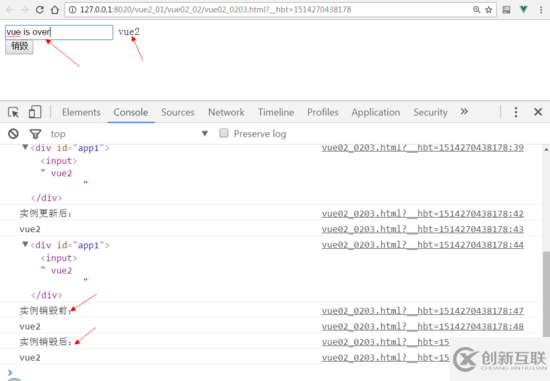Click the save extension icon in the toolbar

[506, 9]
